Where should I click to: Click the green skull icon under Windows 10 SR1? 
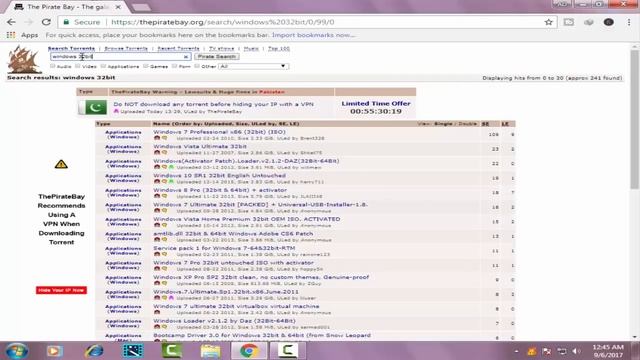(x=171, y=181)
